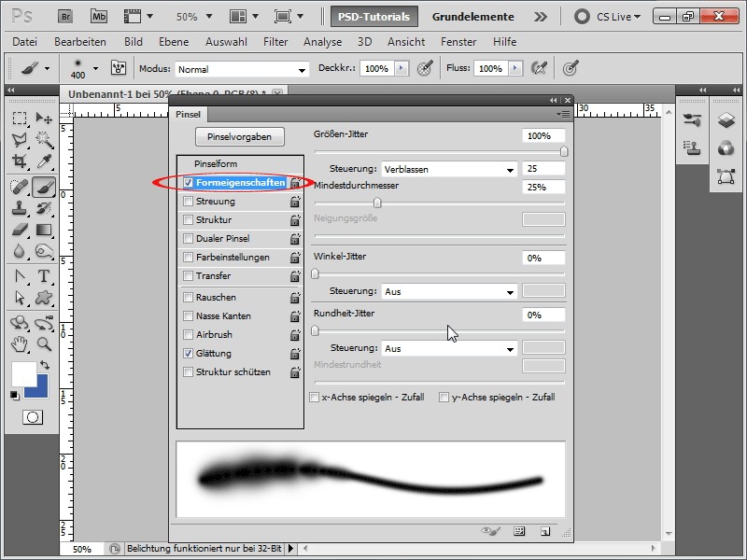The image size is (747, 560).
Task: Select the Brush tool in toolbox
Action: [44, 187]
